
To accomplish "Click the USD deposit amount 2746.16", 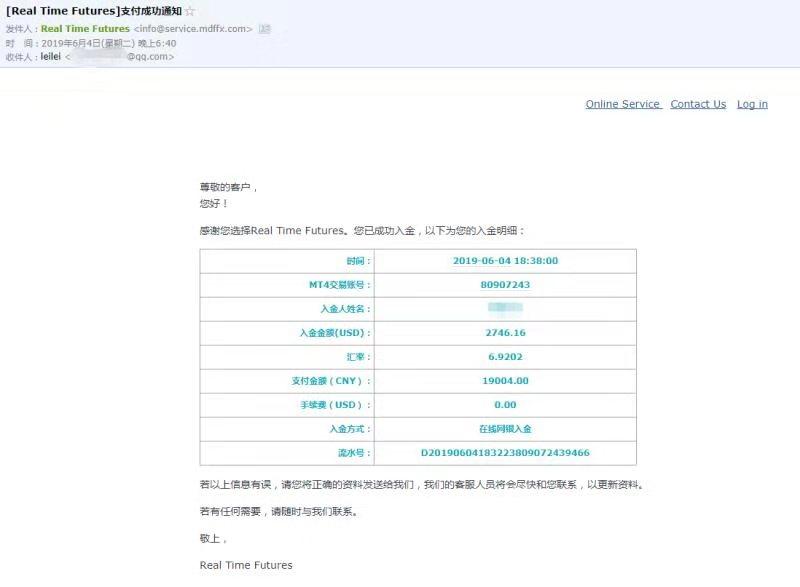I will click(x=505, y=333).
